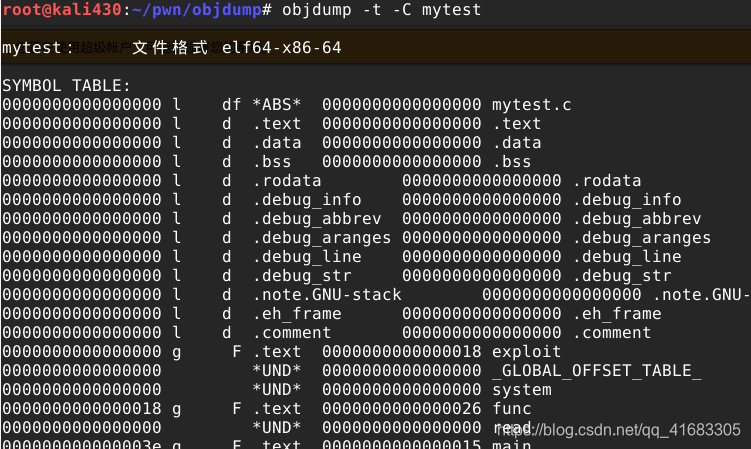Click the address 0000000000000018 in func row

tap(82, 408)
